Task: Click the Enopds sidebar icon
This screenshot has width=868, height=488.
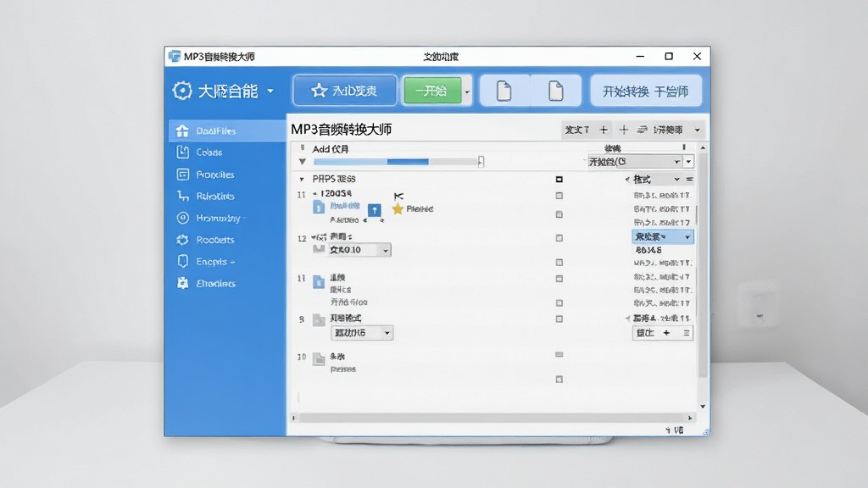Action: pyautogui.click(x=183, y=261)
